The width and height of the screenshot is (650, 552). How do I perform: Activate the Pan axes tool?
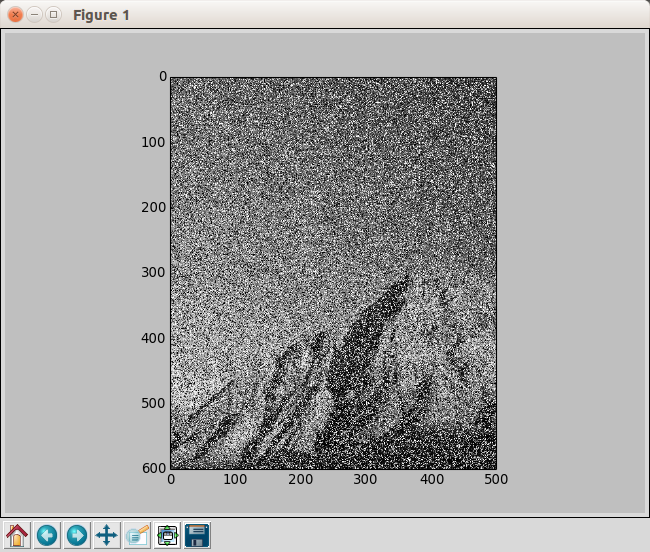pyautogui.click(x=107, y=535)
